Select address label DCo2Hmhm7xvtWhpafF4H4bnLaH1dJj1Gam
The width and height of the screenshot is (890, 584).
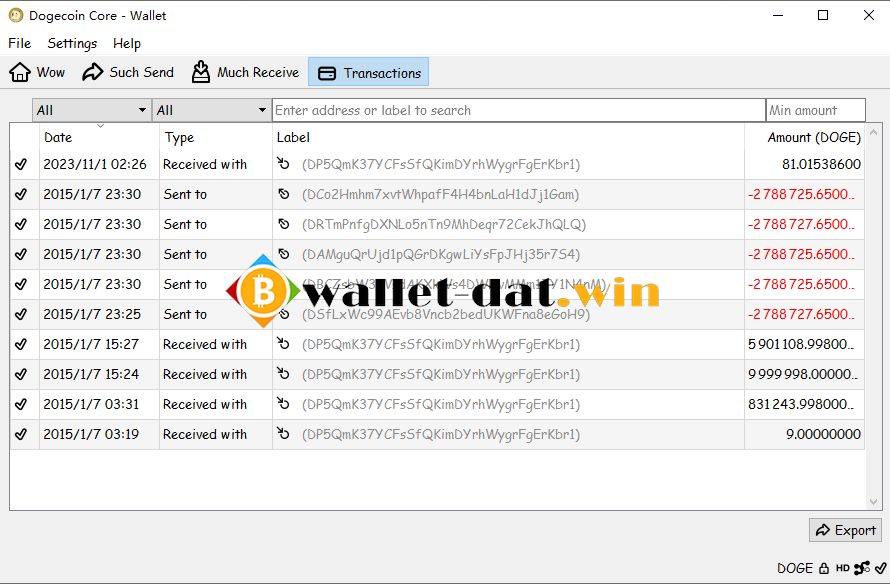(x=440, y=195)
